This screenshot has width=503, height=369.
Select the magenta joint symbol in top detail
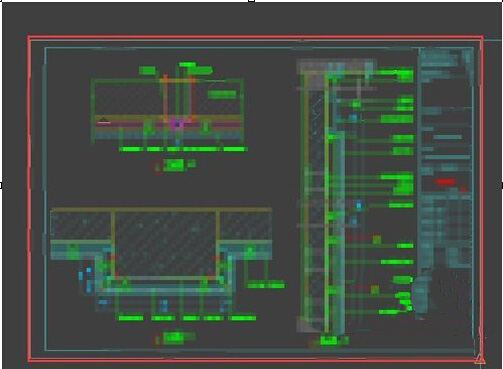tap(177, 124)
